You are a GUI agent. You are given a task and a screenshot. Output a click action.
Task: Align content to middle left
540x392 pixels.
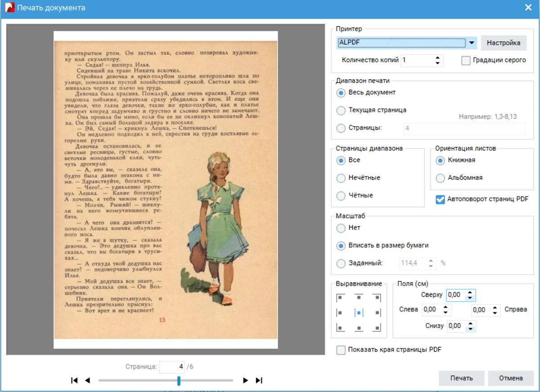pos(340,312)
